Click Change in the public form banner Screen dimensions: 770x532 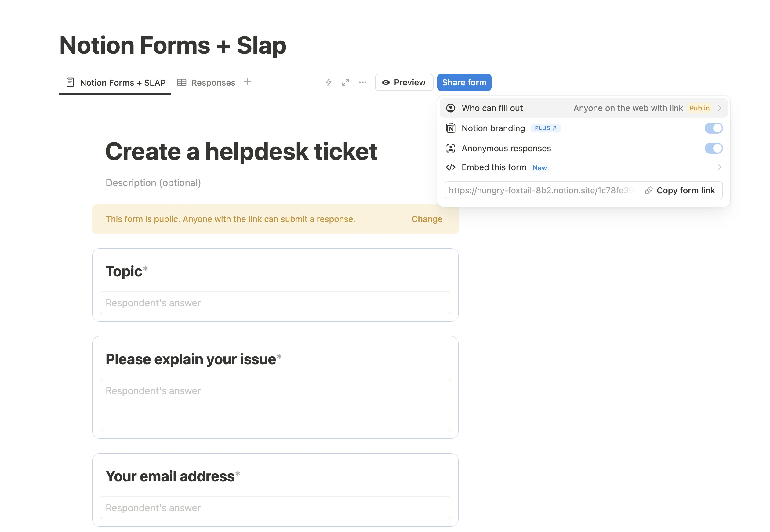pos(427,219)
